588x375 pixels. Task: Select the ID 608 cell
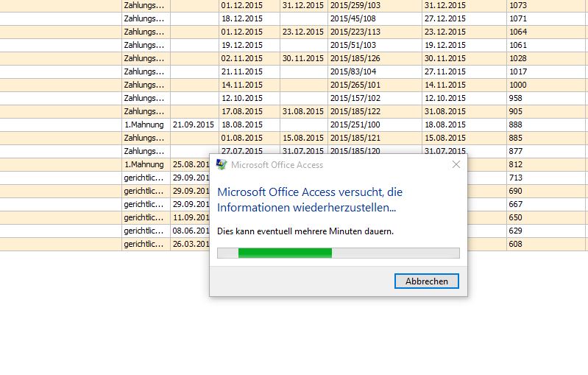[x=515, y=244]
